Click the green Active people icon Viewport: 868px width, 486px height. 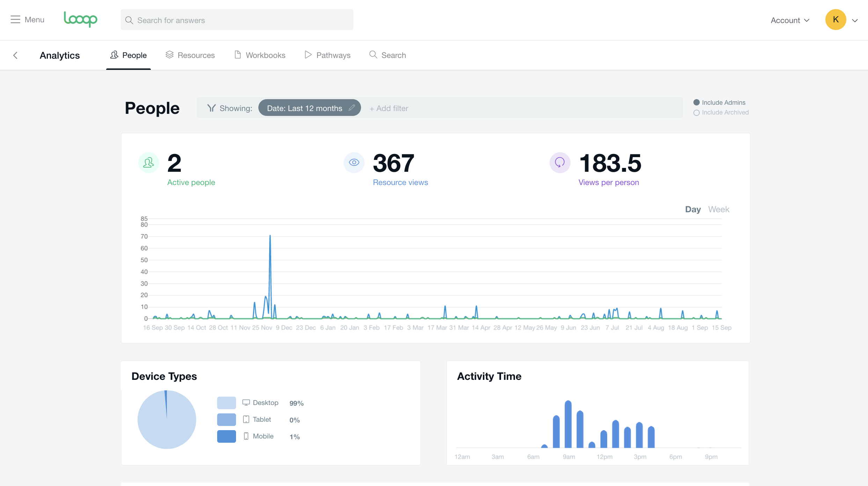[149, 163]
